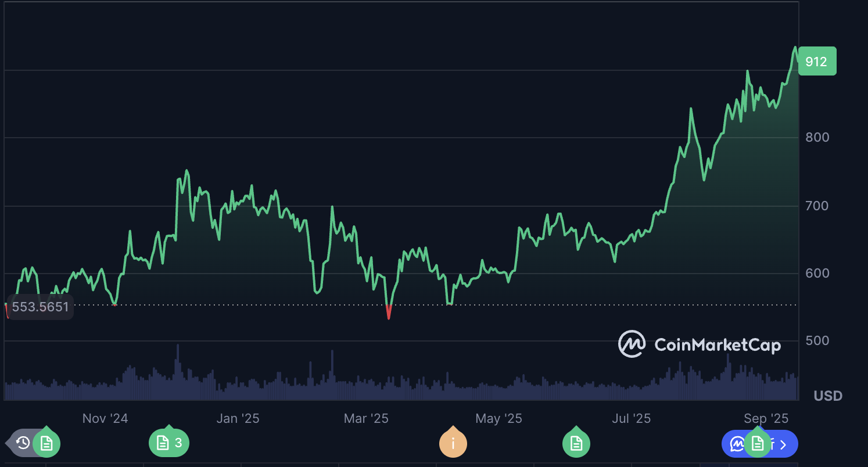This screenshot has height=467, width=868.
Task: Open the news marker showing 3 articles
Action: click(168, 443)
